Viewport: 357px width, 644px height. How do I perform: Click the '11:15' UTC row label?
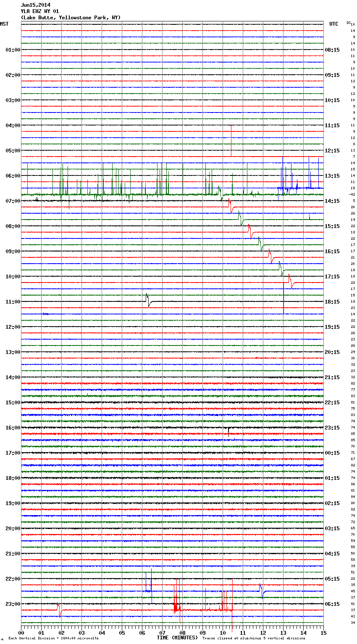(x=332, y=126)
